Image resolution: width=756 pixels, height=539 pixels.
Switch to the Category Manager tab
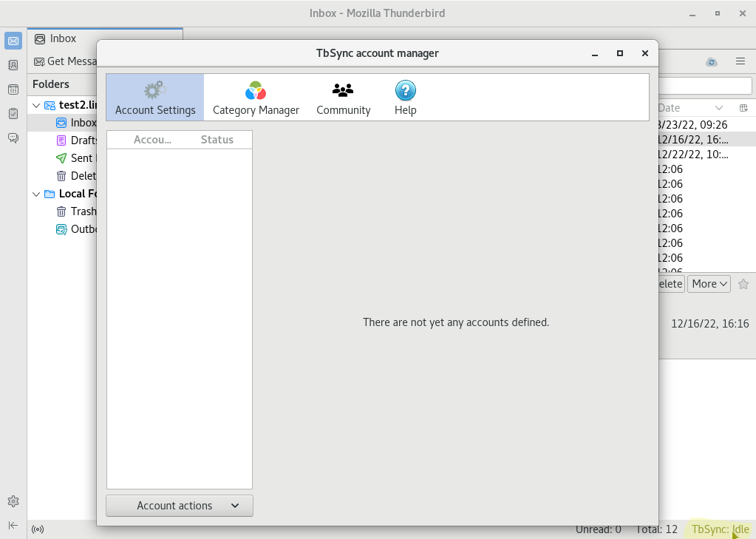pyautogui.click(x=256, y=98)
